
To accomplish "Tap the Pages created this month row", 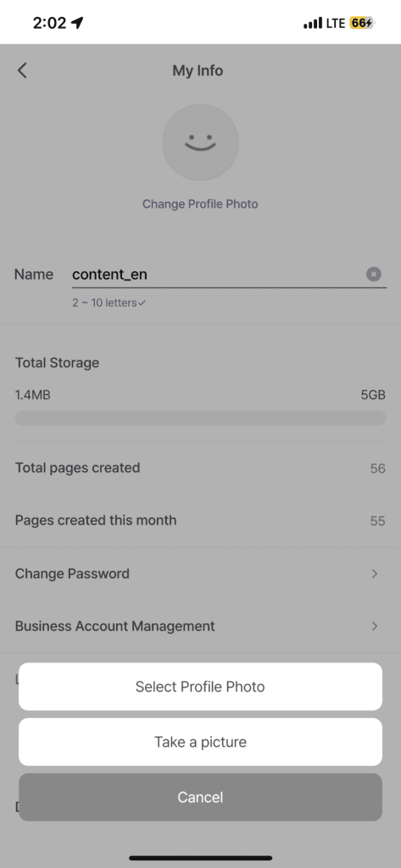I will 200,520.
